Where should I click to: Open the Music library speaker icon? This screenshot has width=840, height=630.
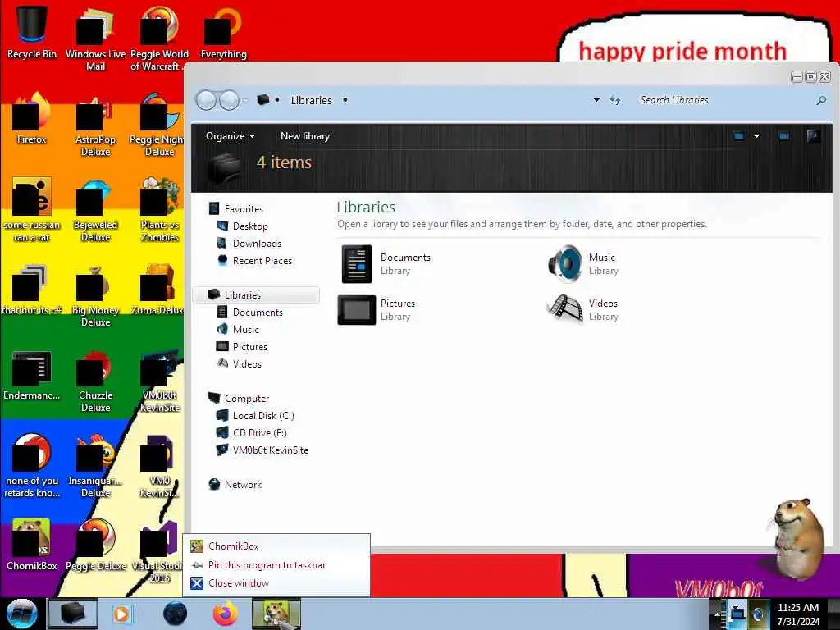pyautogui.click(x=565, y=264)
